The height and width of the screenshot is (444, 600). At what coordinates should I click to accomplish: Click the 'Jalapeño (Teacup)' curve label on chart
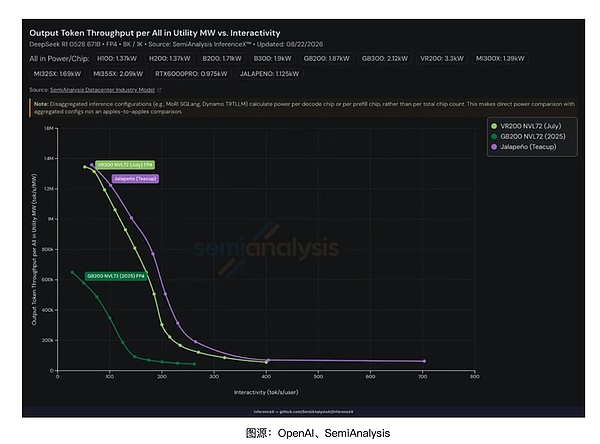[135, 179]
